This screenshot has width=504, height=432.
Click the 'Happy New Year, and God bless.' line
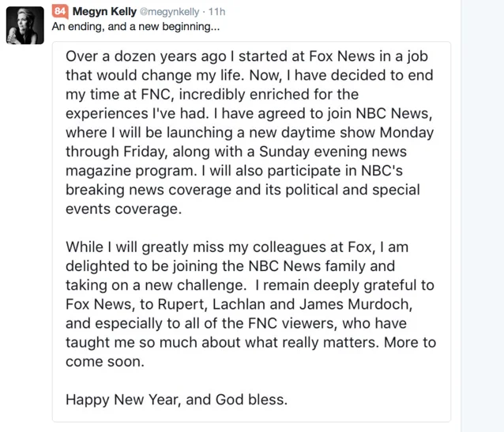point(176,399)
